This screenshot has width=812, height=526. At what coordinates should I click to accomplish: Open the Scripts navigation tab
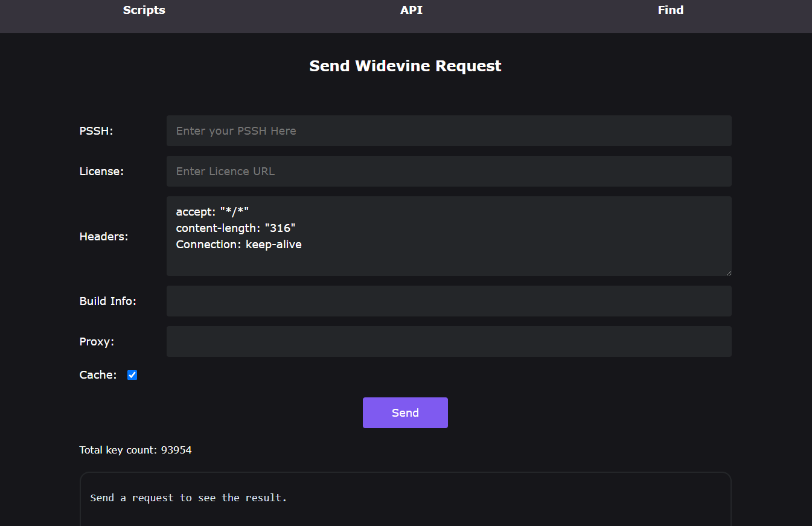(x=144, y=10)
